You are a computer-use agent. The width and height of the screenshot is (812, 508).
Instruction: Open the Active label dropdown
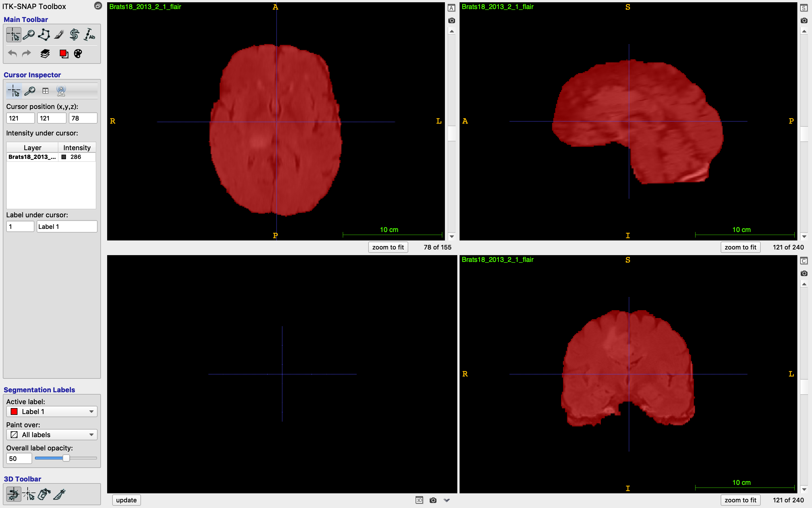tap(52, 411)
